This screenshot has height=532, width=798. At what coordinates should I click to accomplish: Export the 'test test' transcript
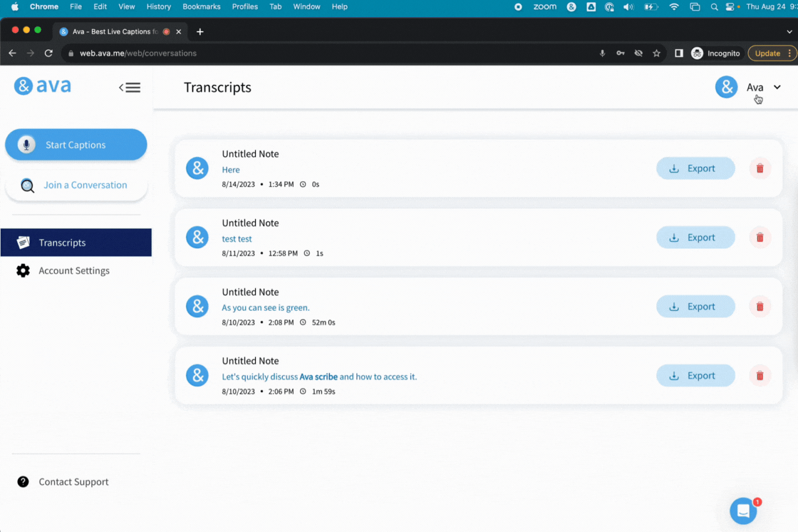695,238
